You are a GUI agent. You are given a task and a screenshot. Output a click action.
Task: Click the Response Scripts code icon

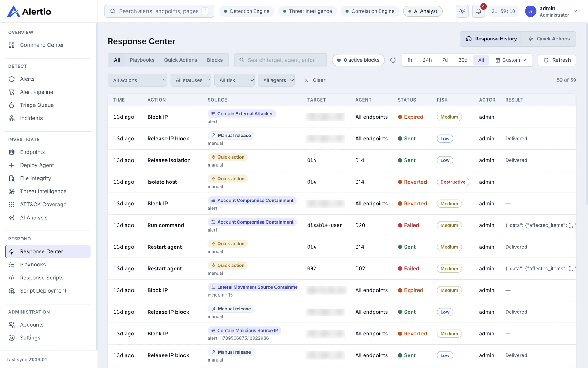12,278
